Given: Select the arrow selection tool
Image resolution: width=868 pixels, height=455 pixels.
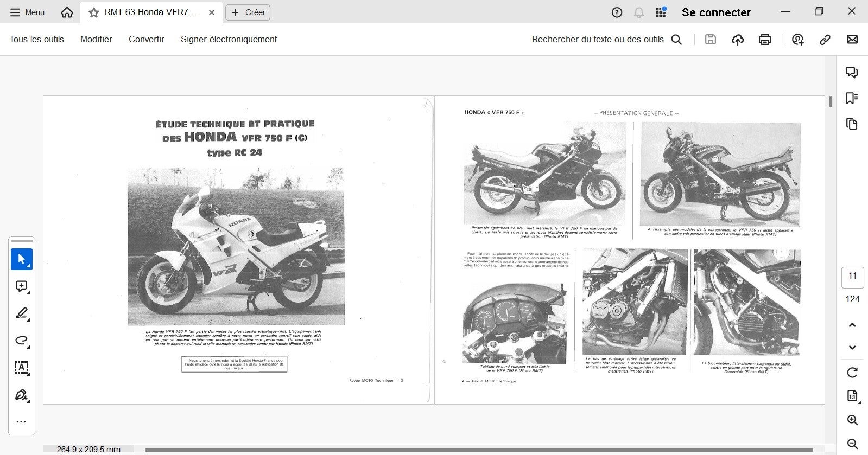Looking at the screenshot, I should (x=22, y=259).
